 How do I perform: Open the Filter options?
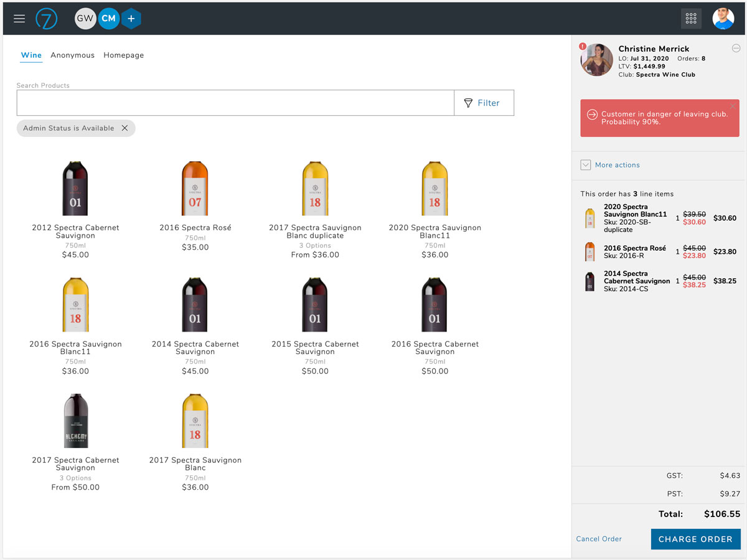(484, 103)
